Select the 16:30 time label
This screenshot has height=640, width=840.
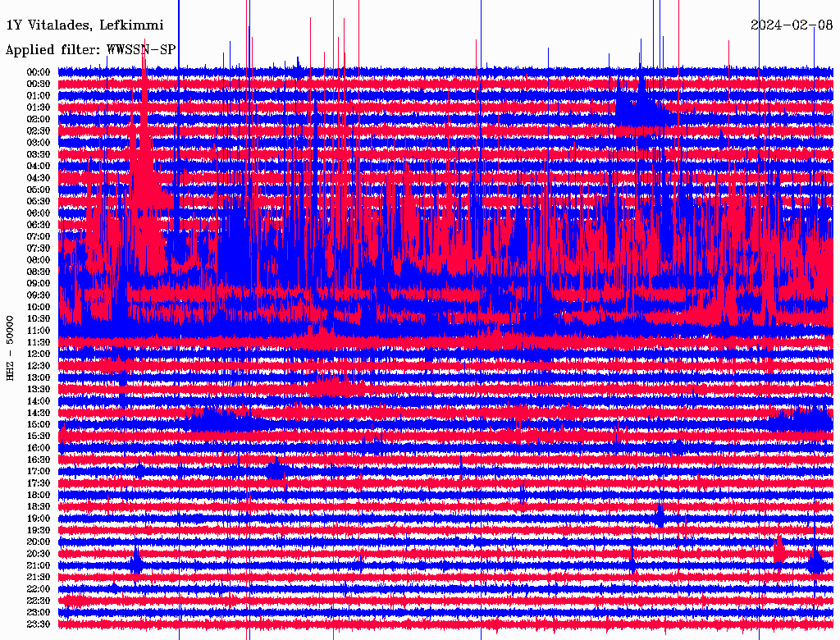tap(39, 460)
